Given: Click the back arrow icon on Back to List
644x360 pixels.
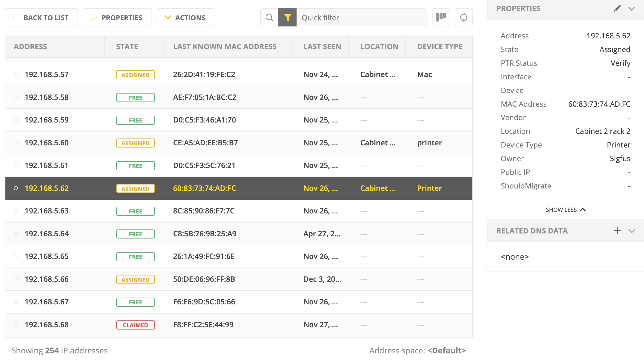Looking at the screenshot, I should 16,17.
